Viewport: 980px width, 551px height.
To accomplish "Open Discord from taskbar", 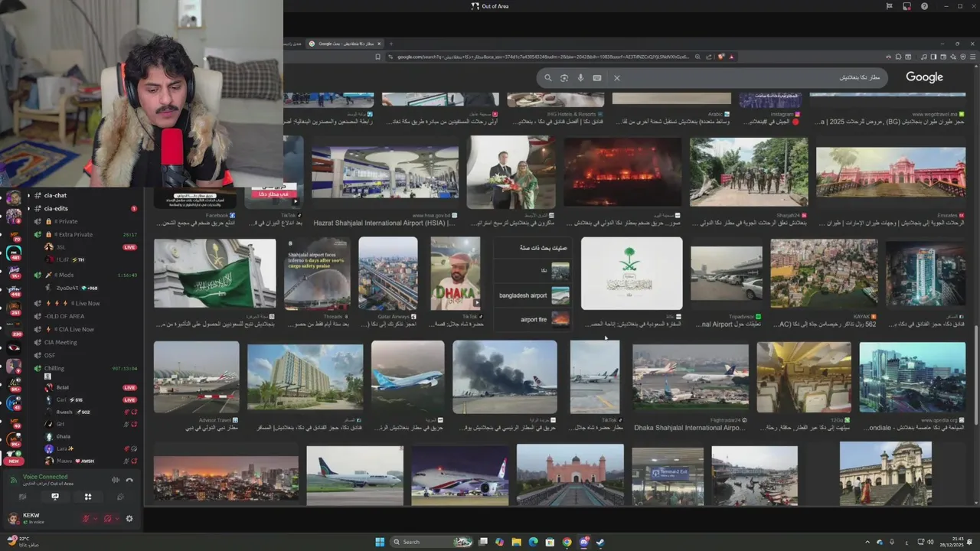I will [583, 542].
